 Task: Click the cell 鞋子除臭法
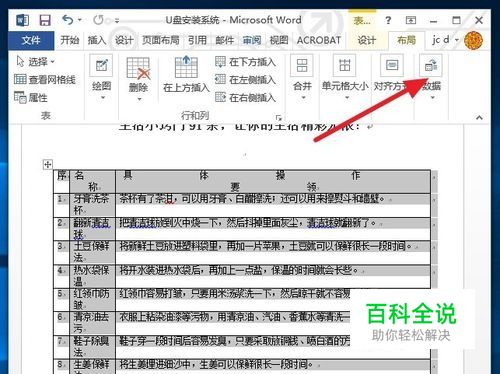click(92, 347)
